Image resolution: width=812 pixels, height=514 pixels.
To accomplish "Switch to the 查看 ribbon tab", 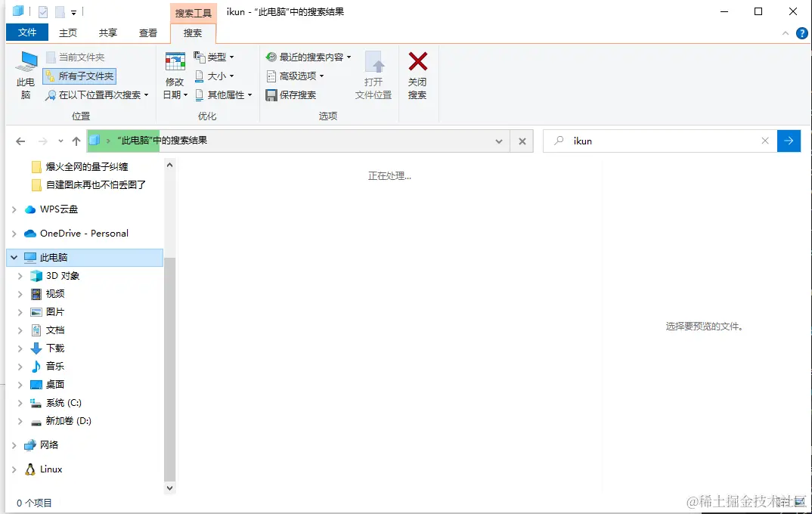I will [x=148, y=33].
